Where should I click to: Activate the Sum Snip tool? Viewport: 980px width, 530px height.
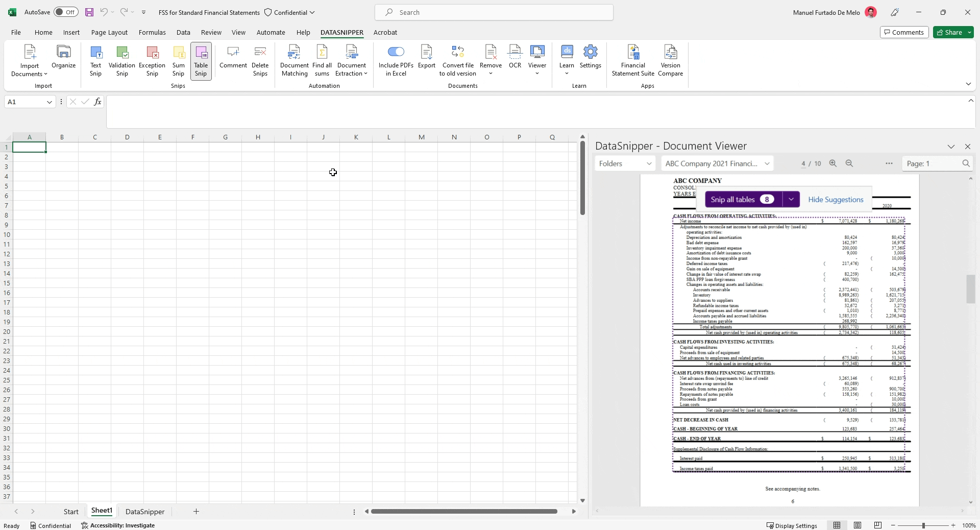point(179,60)
